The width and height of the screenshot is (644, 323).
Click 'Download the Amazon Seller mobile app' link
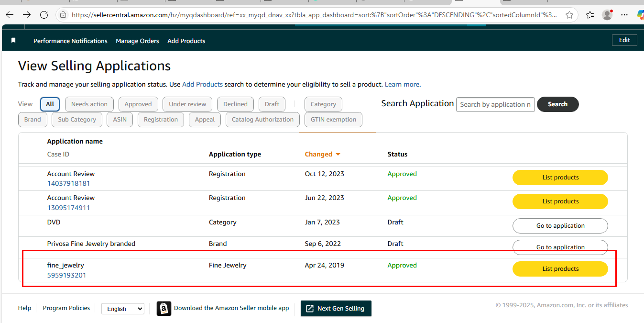point(231,309)
